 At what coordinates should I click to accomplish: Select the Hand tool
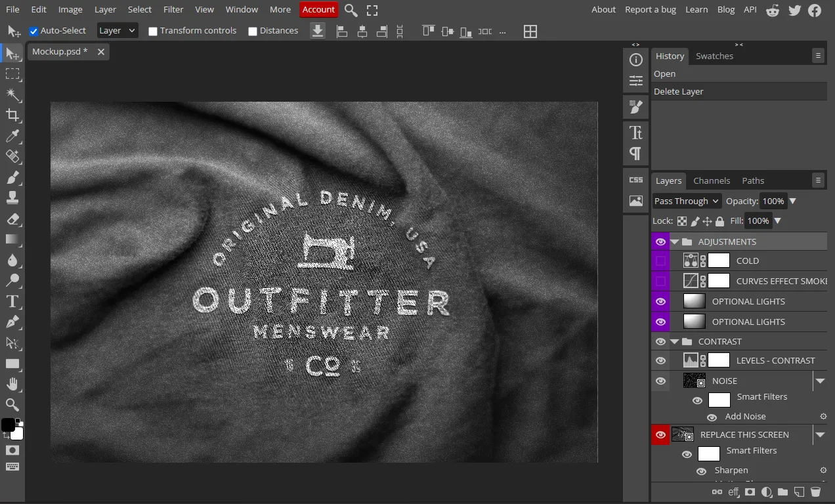(12, 384)
